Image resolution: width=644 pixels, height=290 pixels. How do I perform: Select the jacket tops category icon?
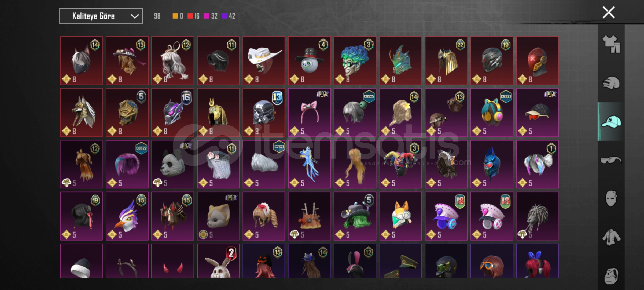611,237
